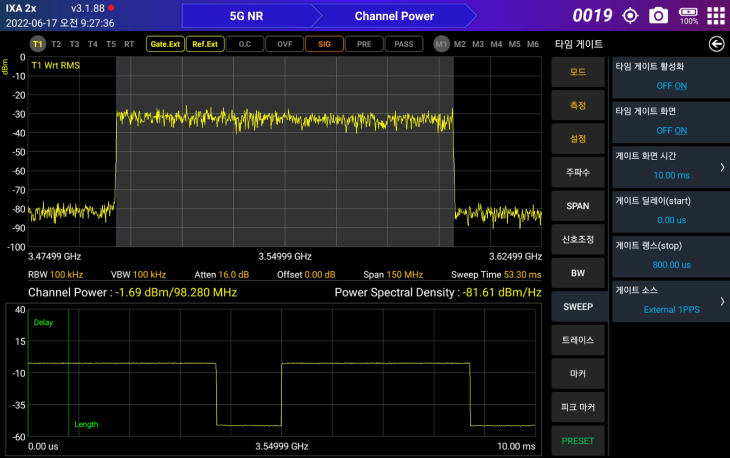Select trace T1 indicator
The width and height of the screenshot is (730, 458).
pyautogui.click(x=37, y=44)
